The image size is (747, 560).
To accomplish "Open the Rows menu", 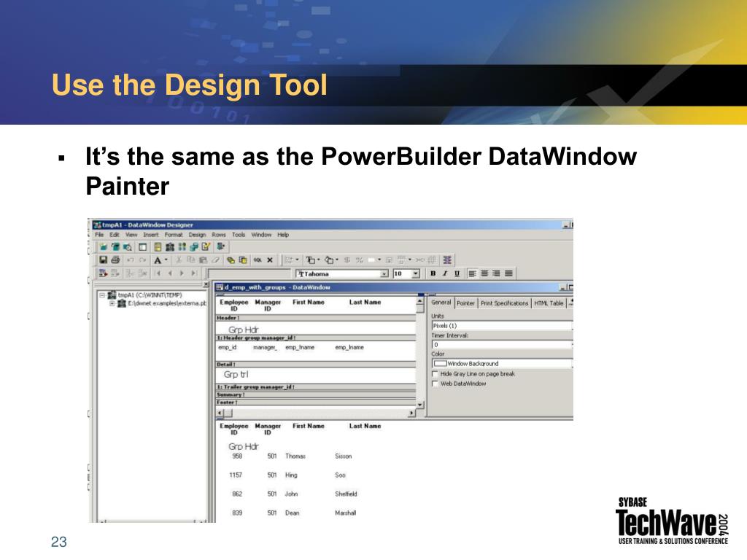I will (x=219, y=235).
